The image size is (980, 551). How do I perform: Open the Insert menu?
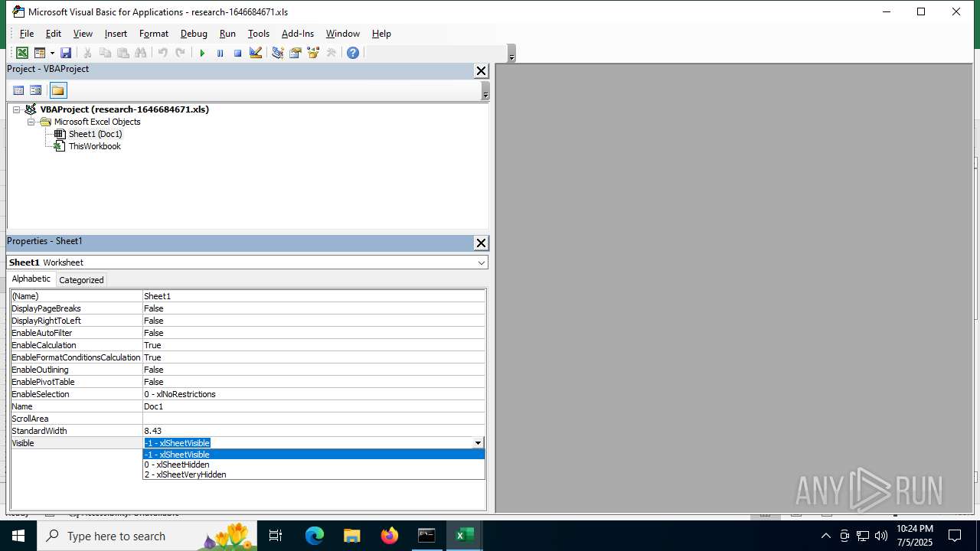point(116,34)
